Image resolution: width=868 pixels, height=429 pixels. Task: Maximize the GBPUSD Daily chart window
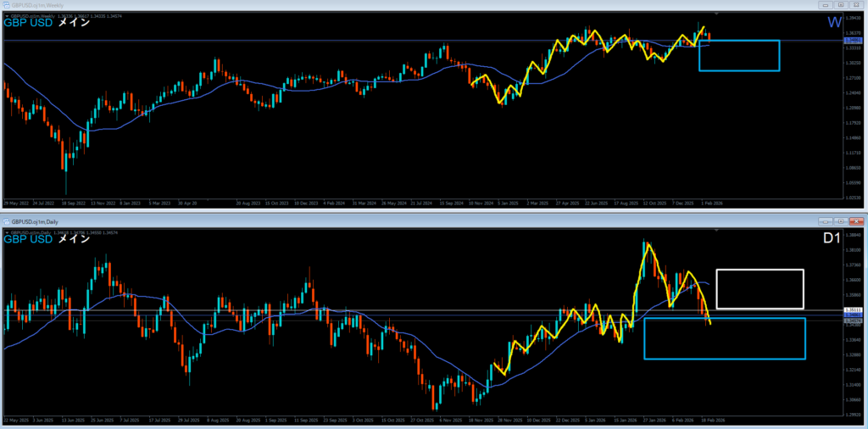pyautogui.click(x=840, y=221)
